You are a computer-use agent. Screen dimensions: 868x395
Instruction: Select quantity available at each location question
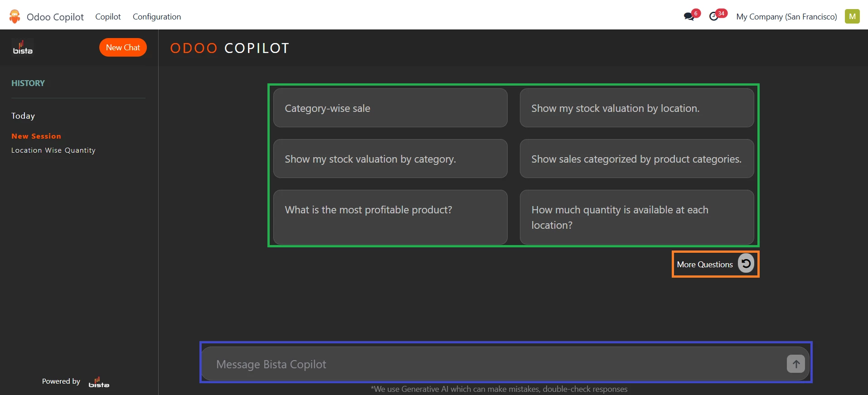pyautogui.click(x=636, y=217)
